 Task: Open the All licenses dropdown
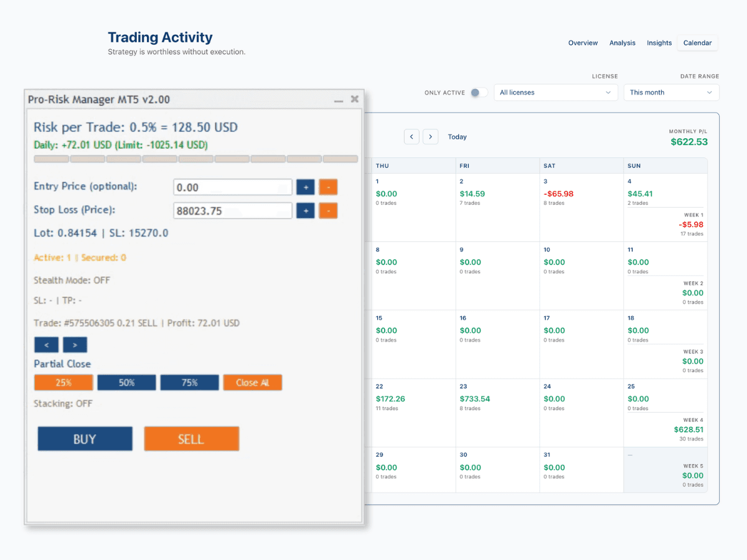point(555,92)
